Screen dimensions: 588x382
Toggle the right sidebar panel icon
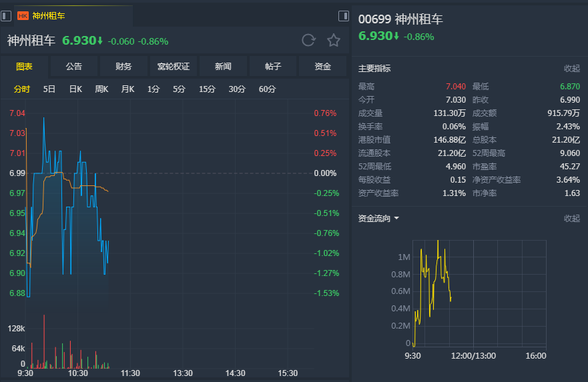(x=344, y=16)
